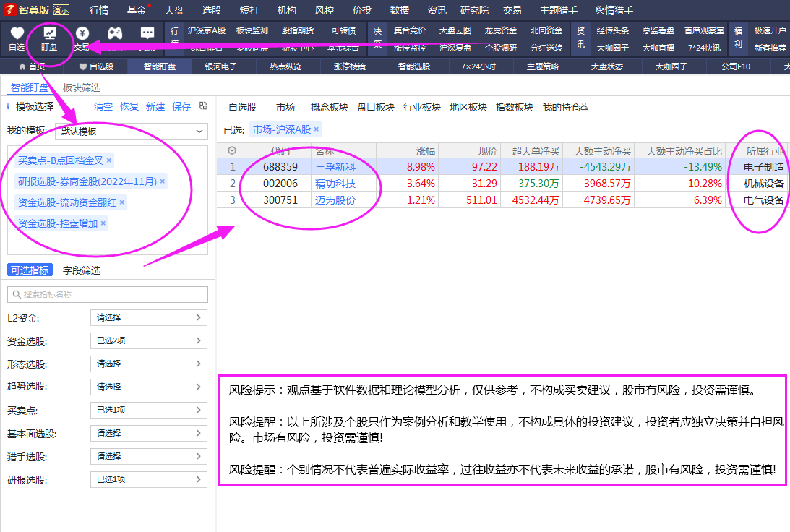The height and width of the screenshot is (532, 790).
Task: Open the 交易 yuan coin icon
Action: click(x=82, y=34)
